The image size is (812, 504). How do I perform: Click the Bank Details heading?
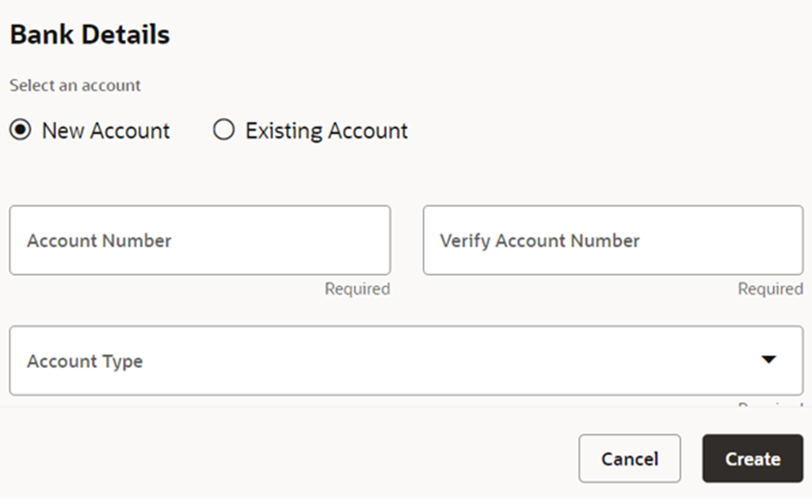pyautogui.click(x=88, y=34)
